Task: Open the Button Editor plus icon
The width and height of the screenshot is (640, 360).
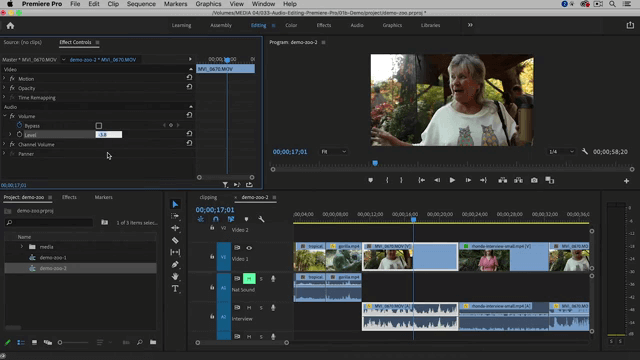Action: 626,181
